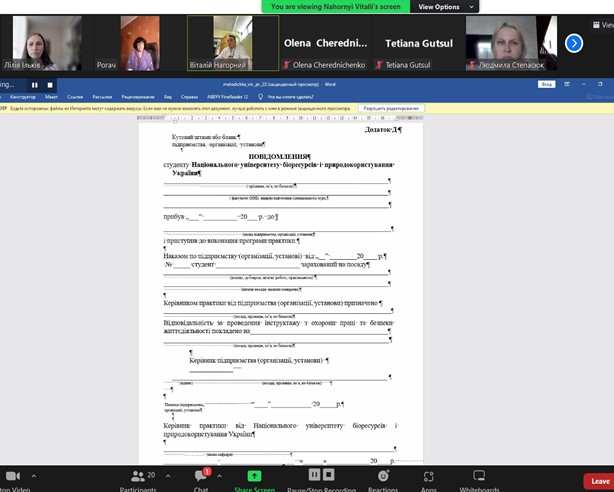Select Віталій Нагорний video thumbnail

pyautogui.click(x=233, y=43)
